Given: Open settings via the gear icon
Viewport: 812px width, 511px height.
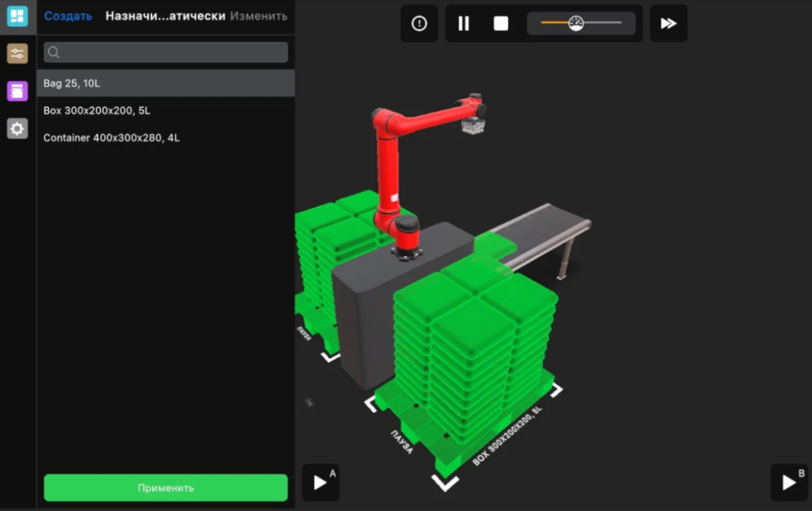Looking at the screenshot, I should 17,129.
